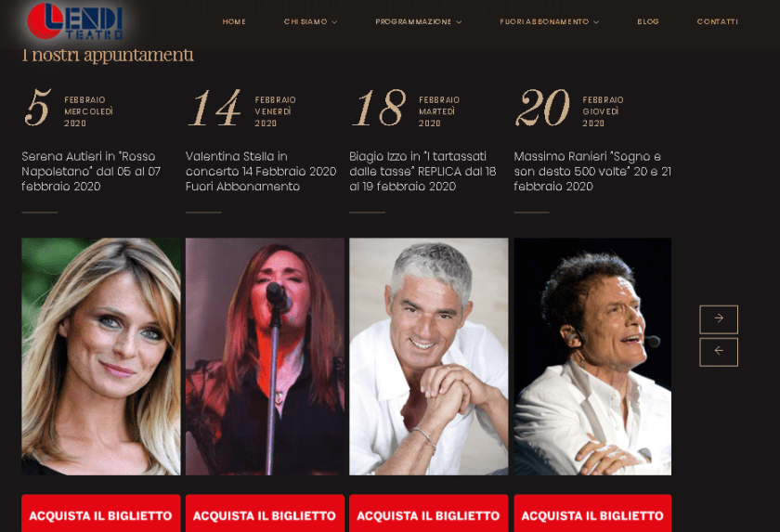Open the Contatti page
This screenshot has width=780, height=532.
coord(717,21)
